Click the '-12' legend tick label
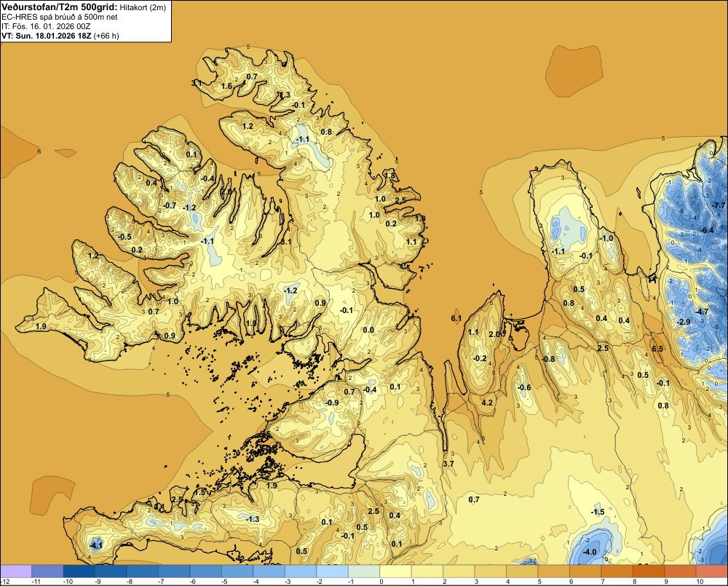The image size is (728, 586). click(x=5, y=582)
